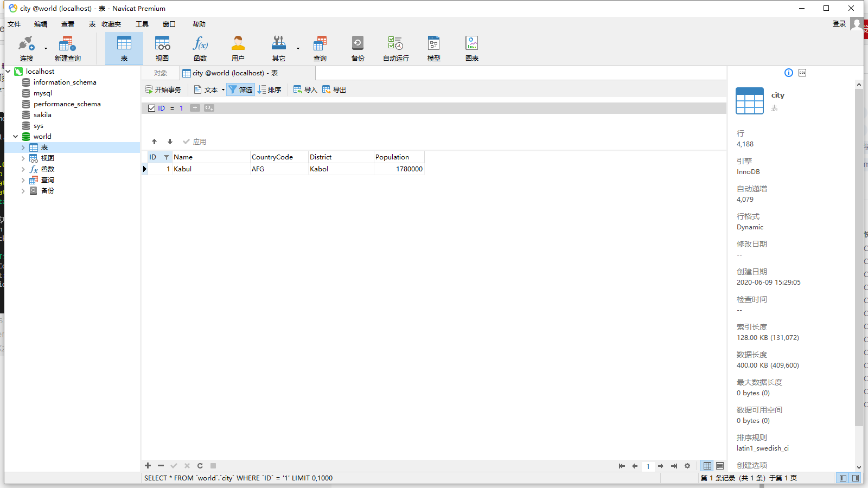Open the 连接 (Connection) tool

coord(27,48)
